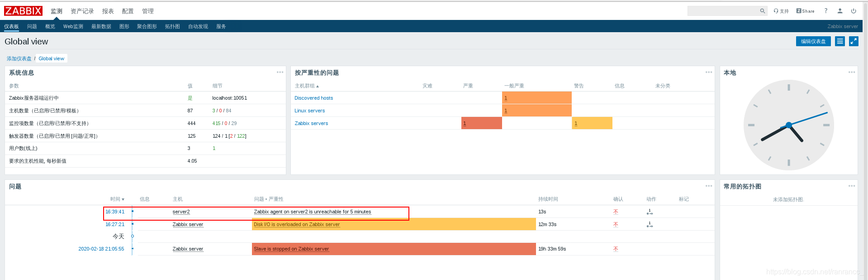Open the 16:27:21 problem time link
The image size is (868, 280).
(115, 224)
